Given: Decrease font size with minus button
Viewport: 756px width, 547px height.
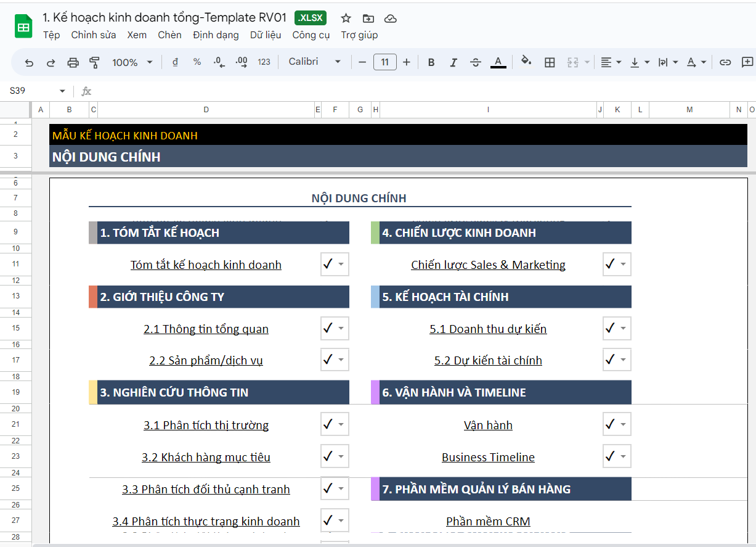Looking at the screenshot, I should click(362, 62).
